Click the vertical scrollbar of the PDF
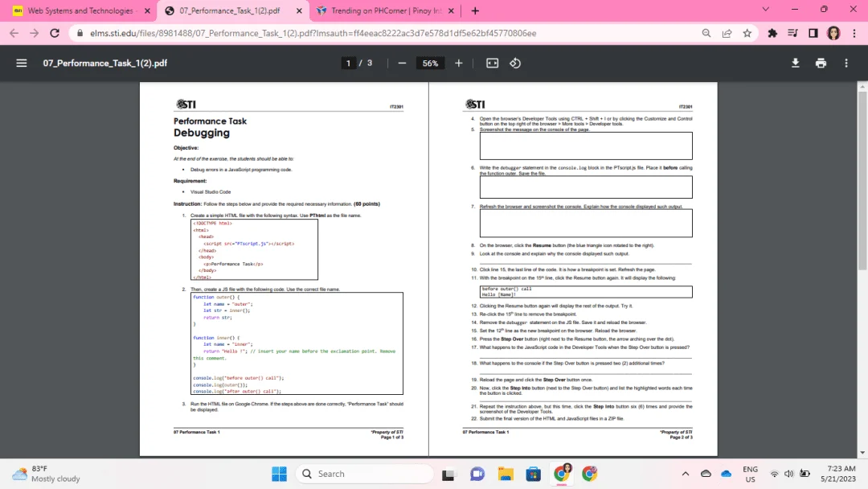The width and height of the screenshot is (868, 489). 862,181
